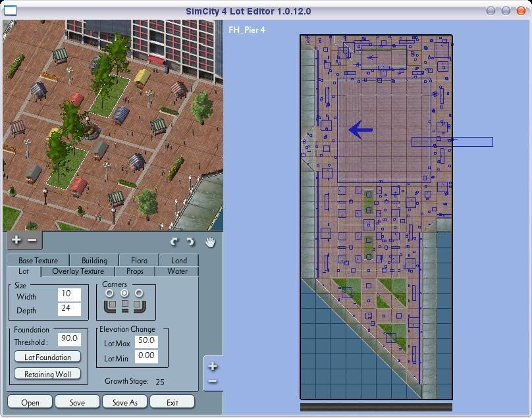
Task: Select the Lot tab
Action: coord(24,271)
